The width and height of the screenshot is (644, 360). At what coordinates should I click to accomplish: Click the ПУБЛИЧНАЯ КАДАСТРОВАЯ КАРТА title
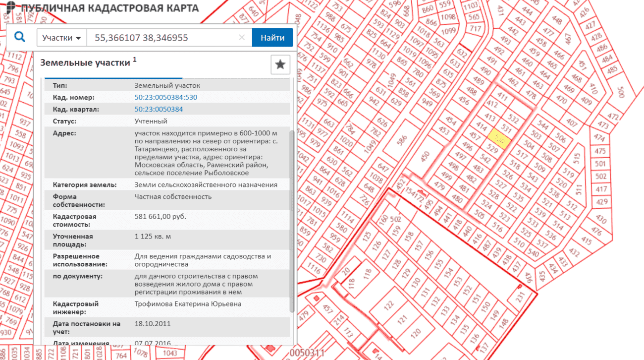click(x=110, y=8)
